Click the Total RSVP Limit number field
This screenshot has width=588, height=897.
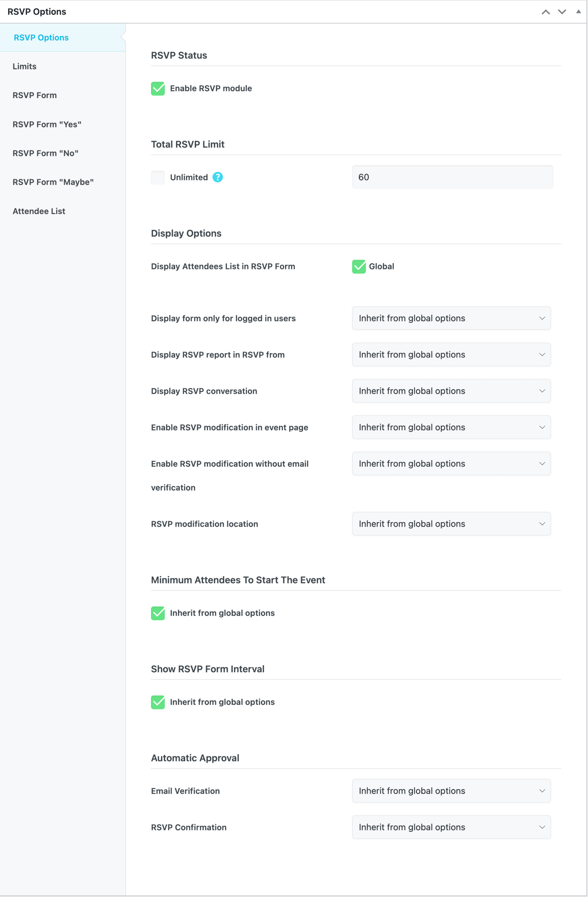click(452, 177)
